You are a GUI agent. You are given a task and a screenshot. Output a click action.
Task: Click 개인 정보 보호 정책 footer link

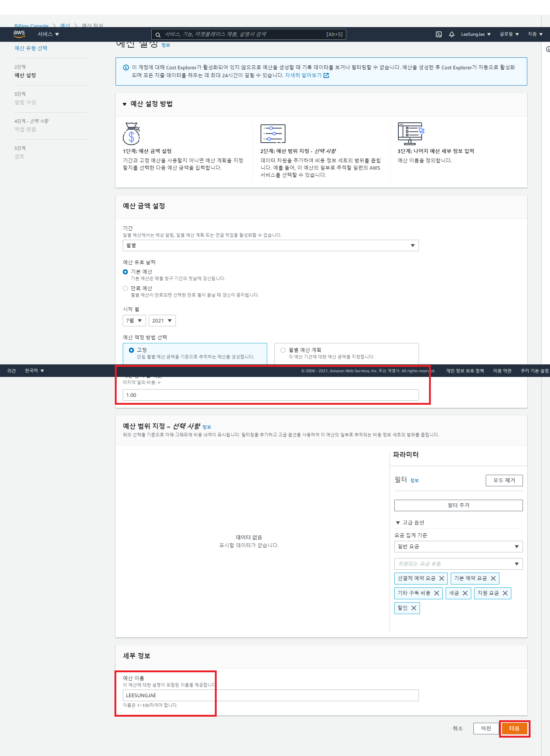click(x=465, y=371)
